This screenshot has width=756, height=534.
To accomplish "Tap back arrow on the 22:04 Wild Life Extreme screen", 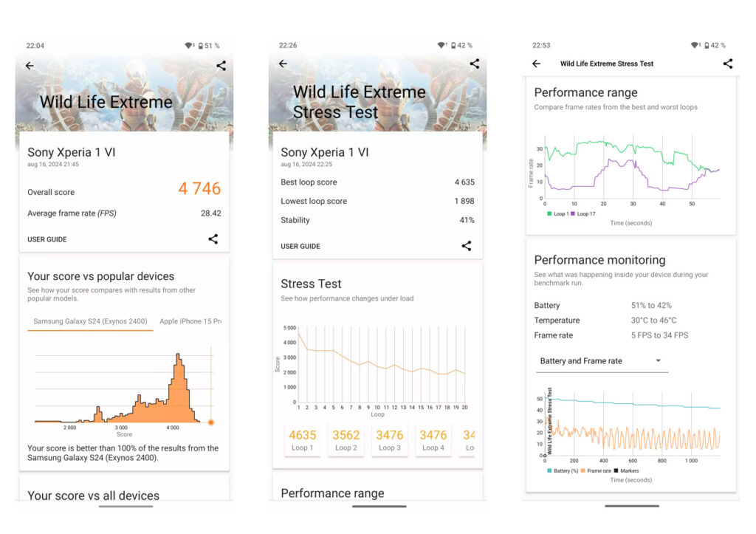I will [x=30, y=66].
